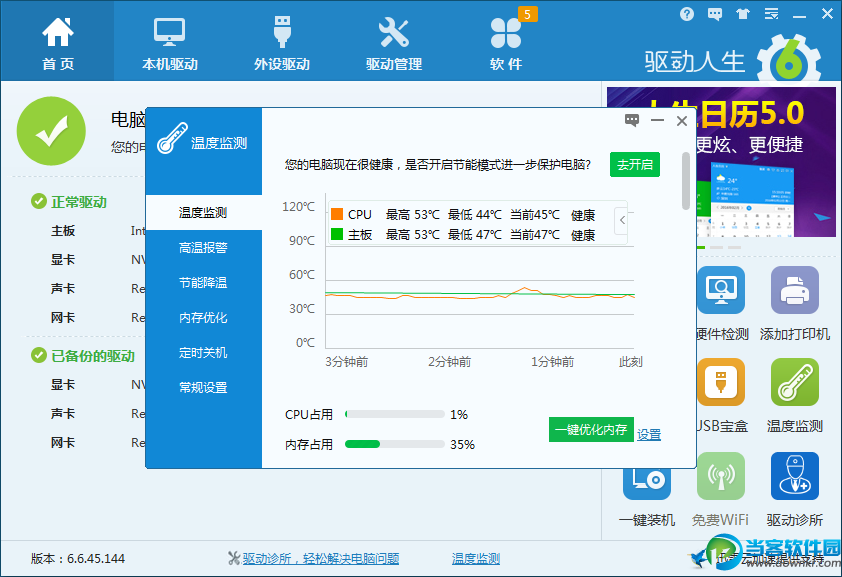Viewport: 842px width, 577px height.
Task: Open 节能降温 sidebar item
Action: point(204,282)
